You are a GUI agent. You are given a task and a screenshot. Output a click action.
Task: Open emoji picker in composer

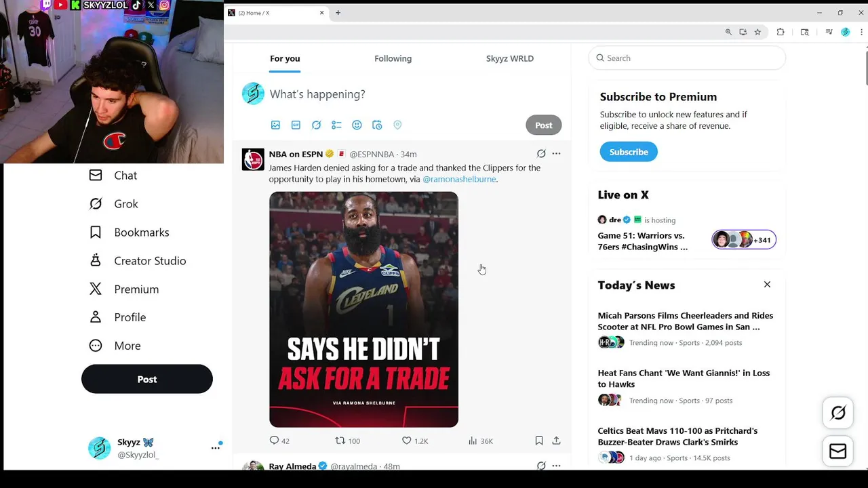tap(357, 125)
